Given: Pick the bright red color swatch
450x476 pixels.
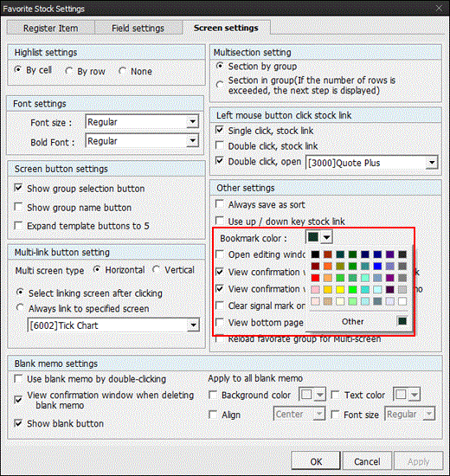Looking at the screenshot, I should coord(315,278).
